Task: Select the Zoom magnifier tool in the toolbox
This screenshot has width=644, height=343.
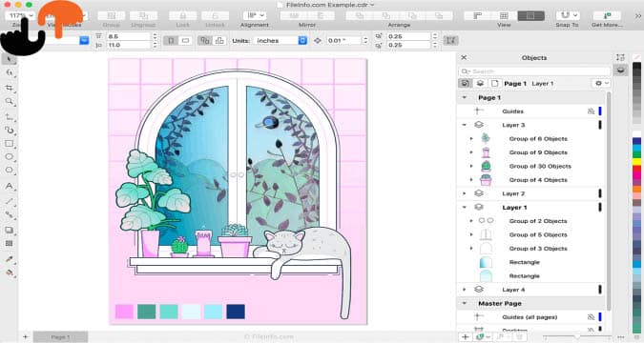Action: (x=9, y=101)
